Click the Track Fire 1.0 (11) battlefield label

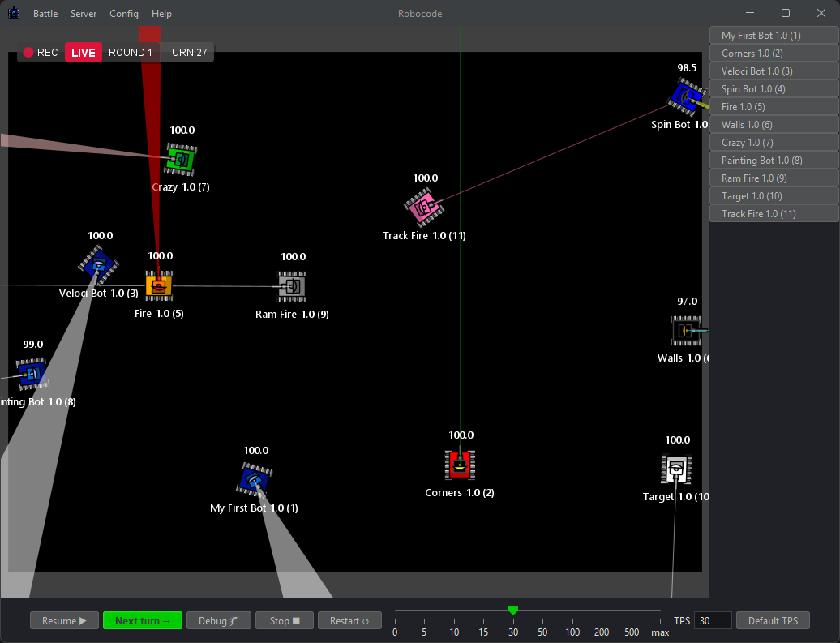424,236
